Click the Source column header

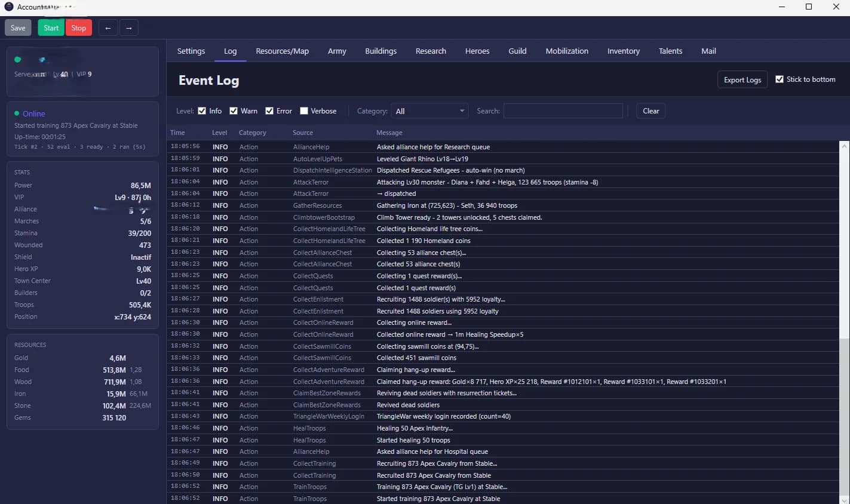point(303,133)
